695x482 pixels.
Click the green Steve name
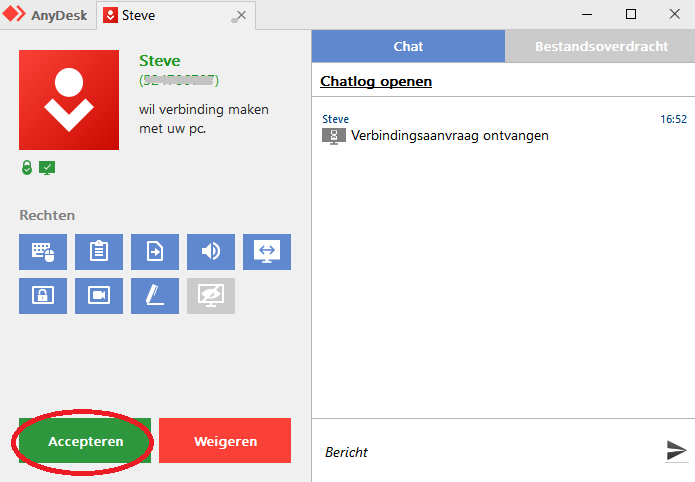pos(160,61)
